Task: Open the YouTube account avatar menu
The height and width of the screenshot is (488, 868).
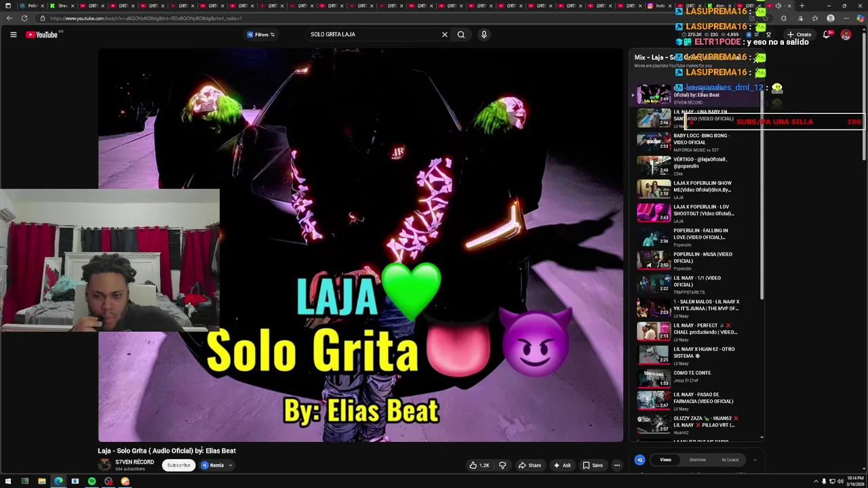Action: [846, 35]
